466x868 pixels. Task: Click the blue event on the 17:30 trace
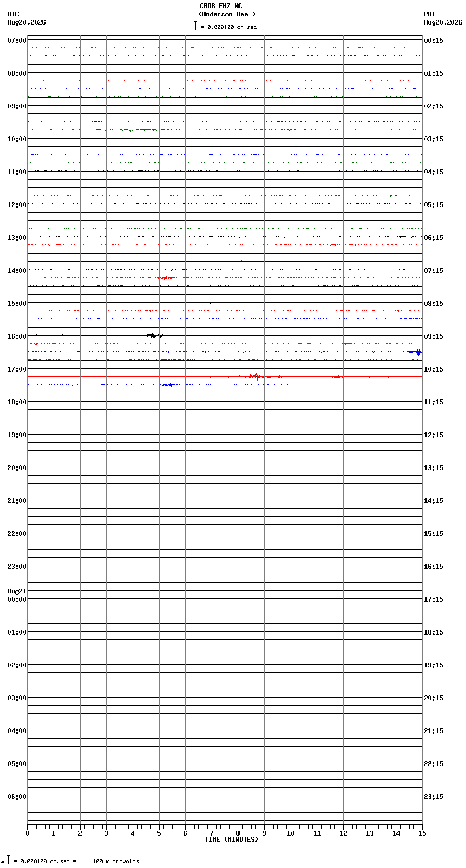[168, 385]
